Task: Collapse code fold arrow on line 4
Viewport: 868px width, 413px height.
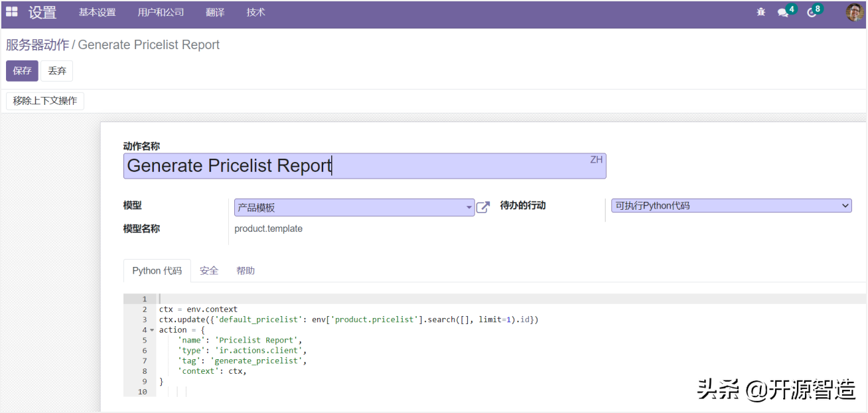Action: pos(152,330)
